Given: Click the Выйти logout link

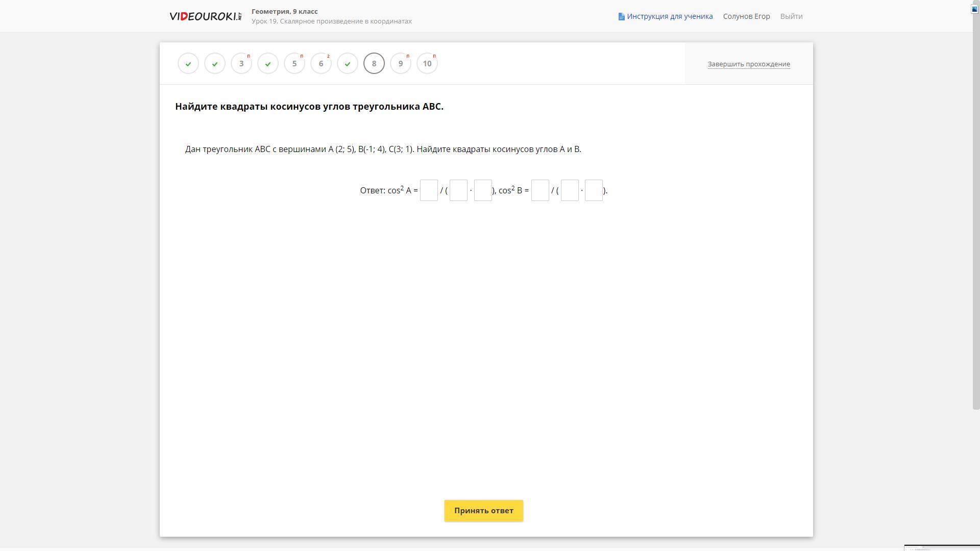Looking at the screenshot, I should coord(791,16).
